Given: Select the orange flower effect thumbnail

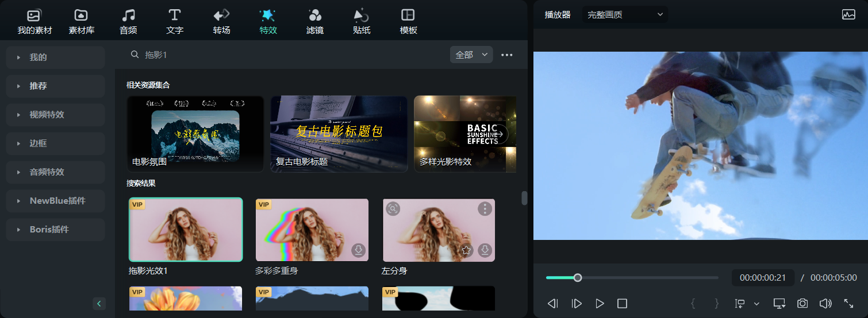Looking at the screenshot, I should pos(186,298).
